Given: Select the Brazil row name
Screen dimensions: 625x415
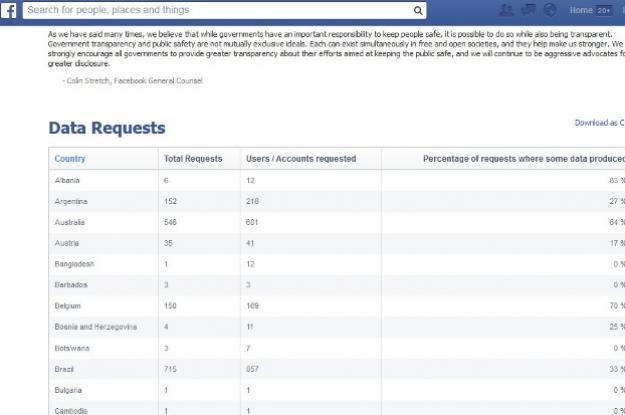Looking at the screenshot, I should tap(64, 369).
